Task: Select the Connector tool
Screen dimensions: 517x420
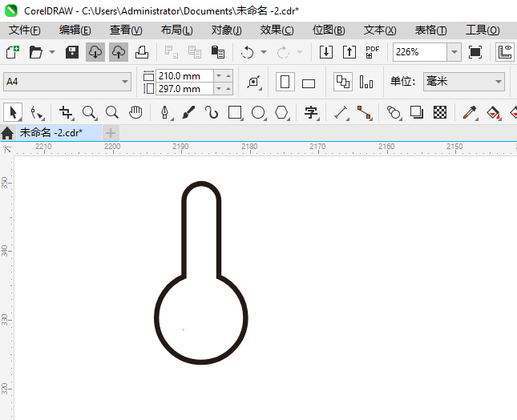Action: (365, 112)
